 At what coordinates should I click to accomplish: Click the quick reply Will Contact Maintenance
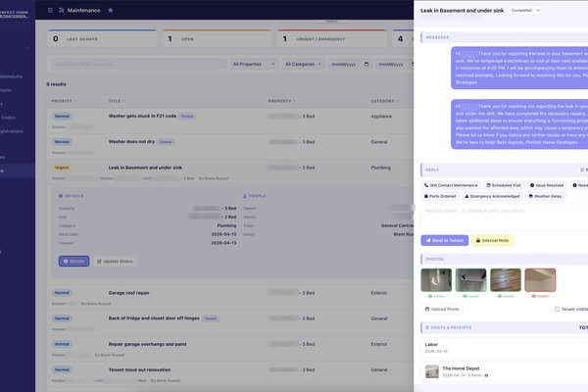pos(451,185)
